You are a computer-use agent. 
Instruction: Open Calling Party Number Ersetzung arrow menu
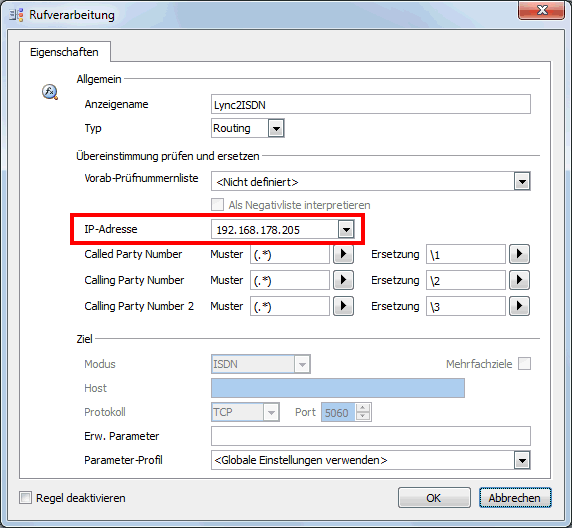click(519, 280)
